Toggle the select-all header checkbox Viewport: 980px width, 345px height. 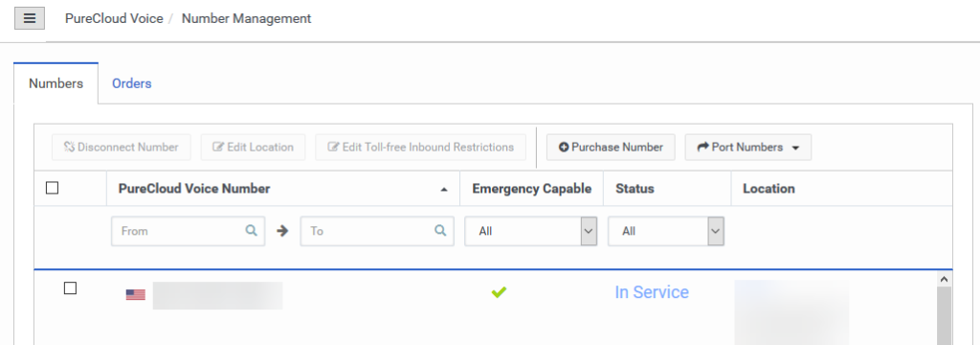coord(53,188)
